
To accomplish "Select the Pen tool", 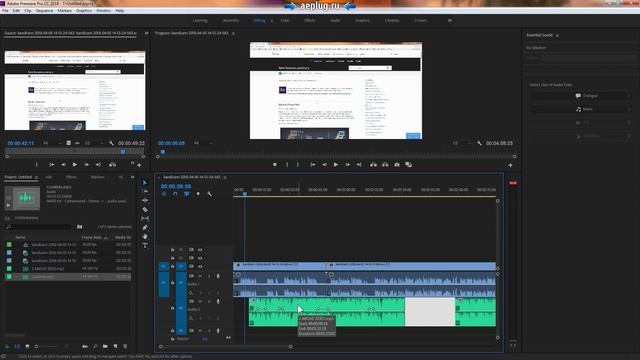I will click(145, 227).
